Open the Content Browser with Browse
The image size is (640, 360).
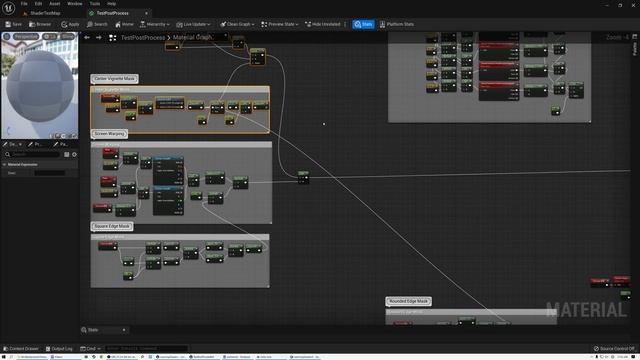40,24
